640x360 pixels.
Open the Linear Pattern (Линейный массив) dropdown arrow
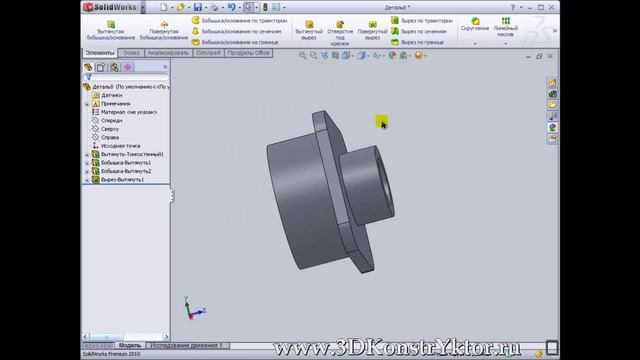coord(506,43)
